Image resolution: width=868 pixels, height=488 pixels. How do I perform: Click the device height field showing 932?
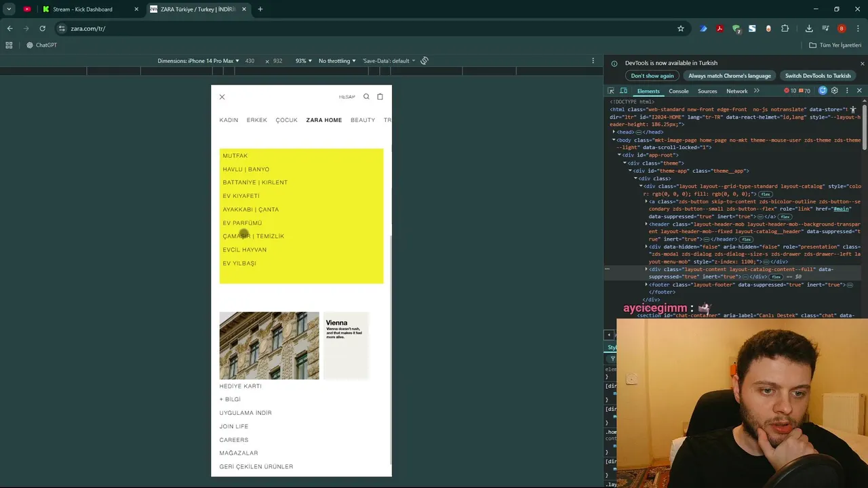[x=277, y=61]
